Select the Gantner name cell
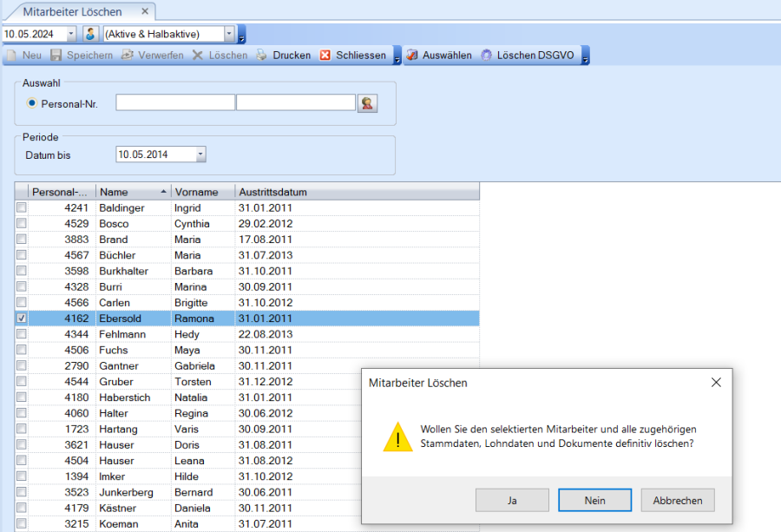Viewport: 781px width, 532px height. [x=134, y=365]
